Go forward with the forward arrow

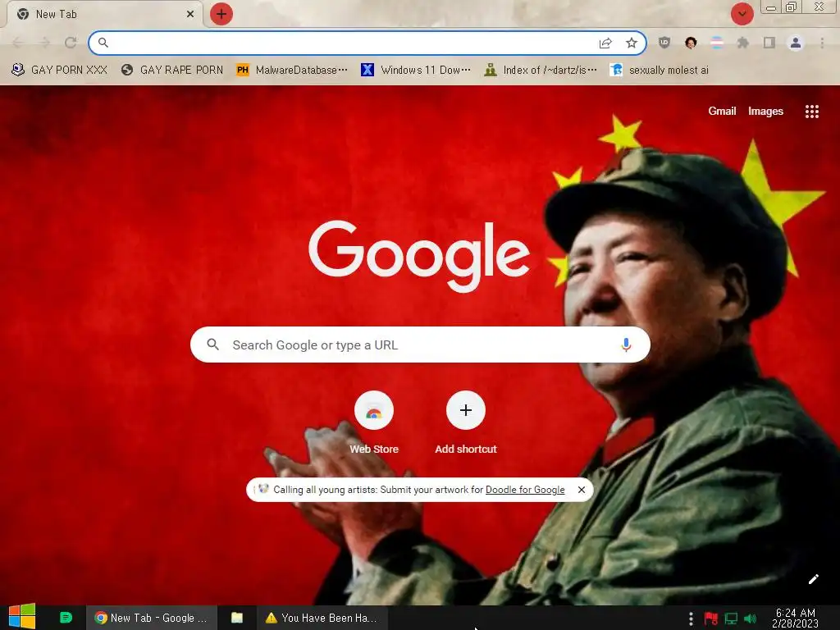(44, 43)
